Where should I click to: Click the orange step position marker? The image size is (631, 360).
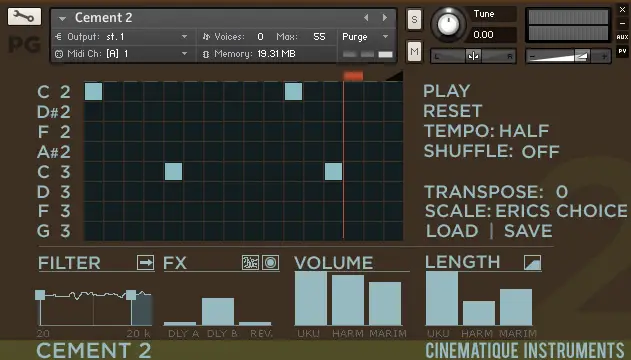point(353,76)
